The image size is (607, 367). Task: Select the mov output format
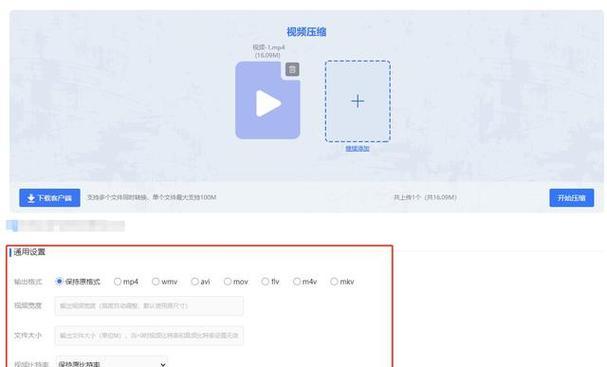point(227,281)
